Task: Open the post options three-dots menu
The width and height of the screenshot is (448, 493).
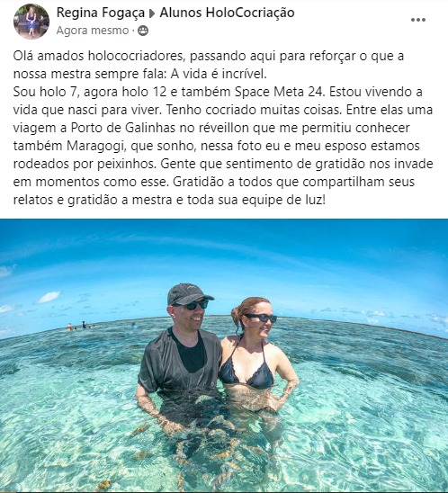Action: (x=418, y=20)
